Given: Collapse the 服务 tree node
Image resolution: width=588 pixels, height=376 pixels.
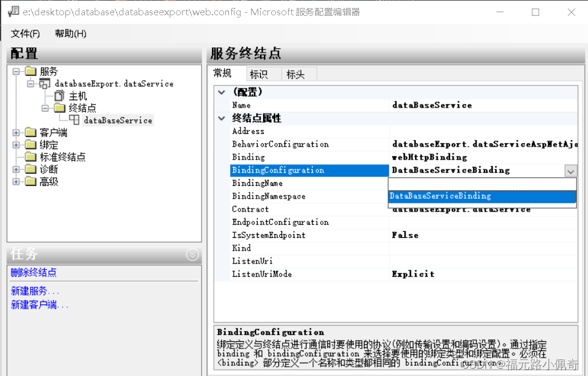Looking at the screenshot, I should [x=16, y=72].
